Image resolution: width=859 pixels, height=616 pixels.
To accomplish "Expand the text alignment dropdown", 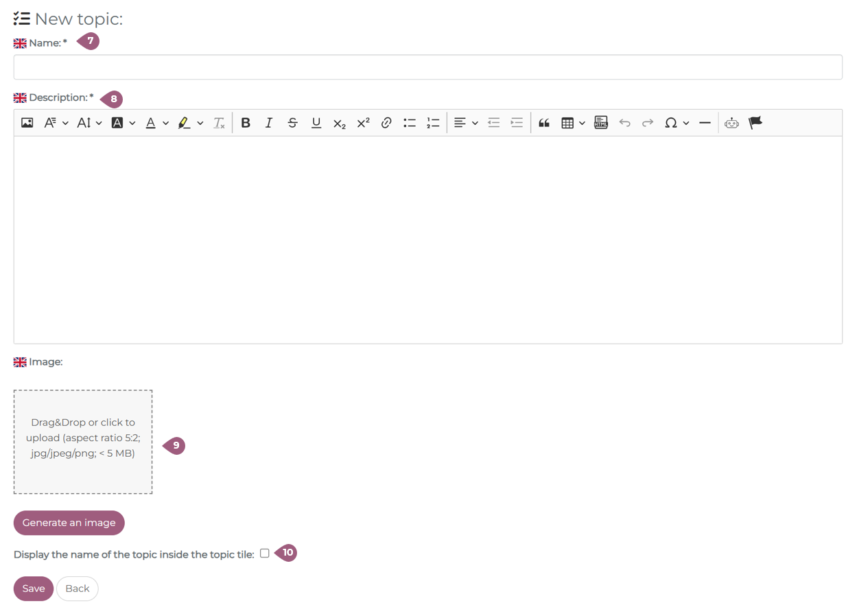I will tap(466, 123).
